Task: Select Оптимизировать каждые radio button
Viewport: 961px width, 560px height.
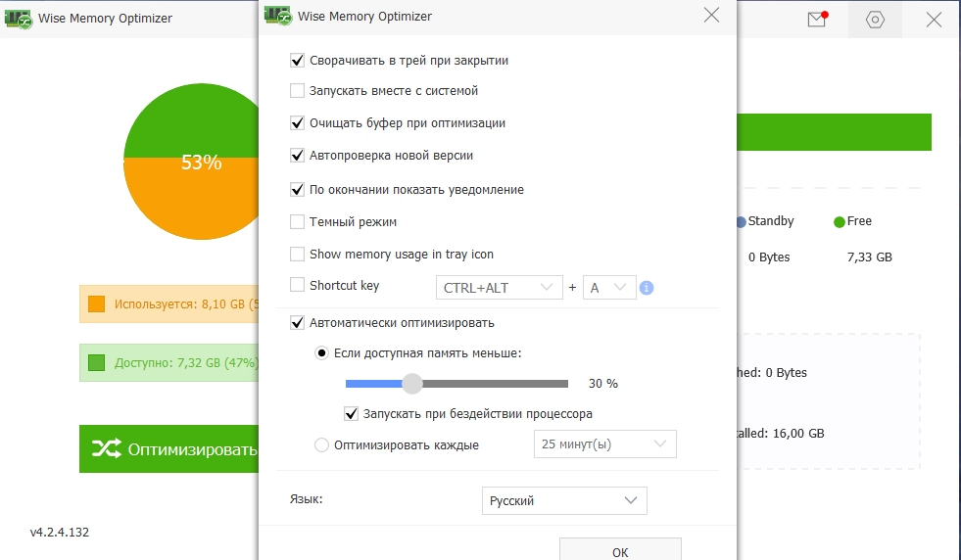Action: (x=321, y=444)
